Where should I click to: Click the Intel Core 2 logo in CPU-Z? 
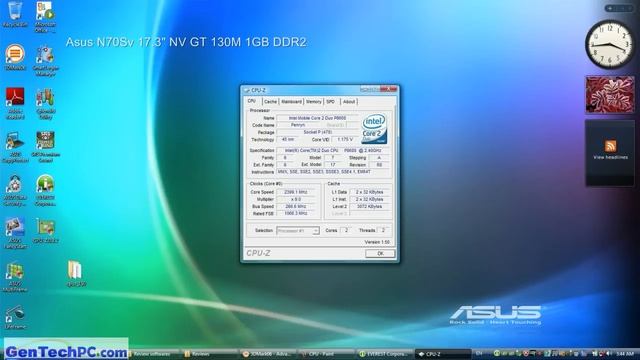click(x=374, y=128)
